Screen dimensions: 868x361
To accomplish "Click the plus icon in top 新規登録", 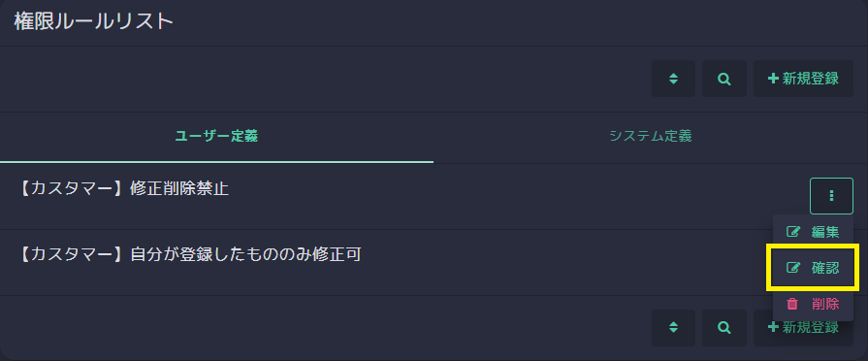I will pos(773,79).
